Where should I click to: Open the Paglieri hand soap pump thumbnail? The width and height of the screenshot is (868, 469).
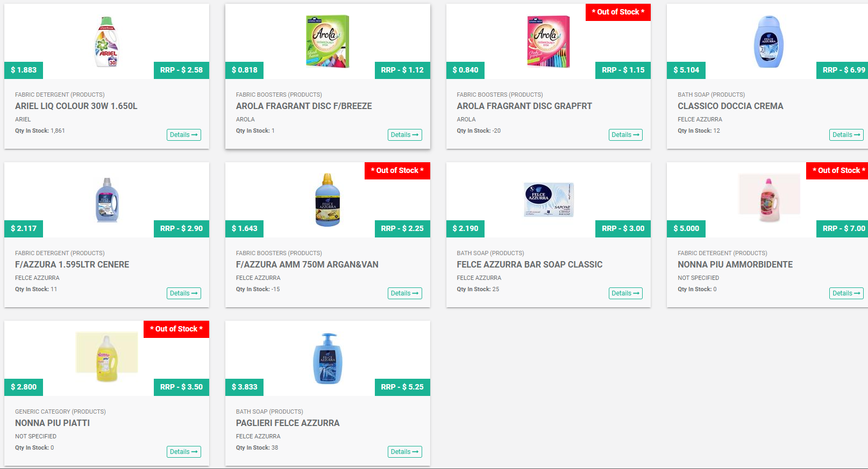tap(327, 358)
